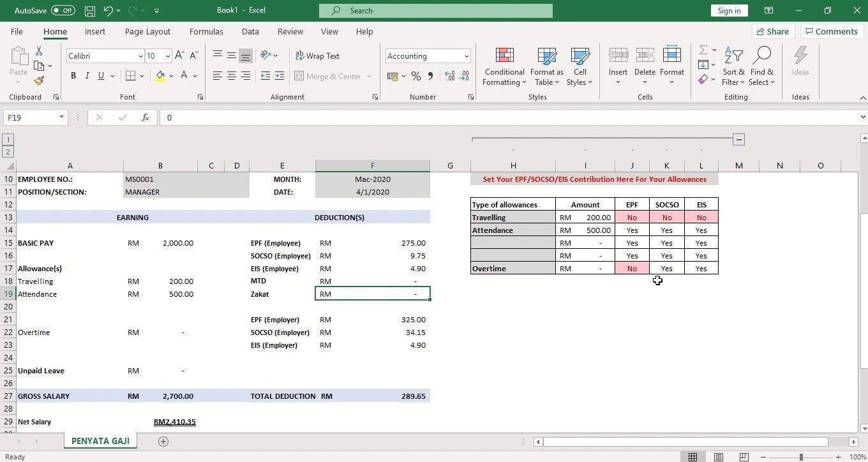Viewport: 868px width, 462px height.
Task: Switch to Page Layout view icon
Action: tap(718, 457)
